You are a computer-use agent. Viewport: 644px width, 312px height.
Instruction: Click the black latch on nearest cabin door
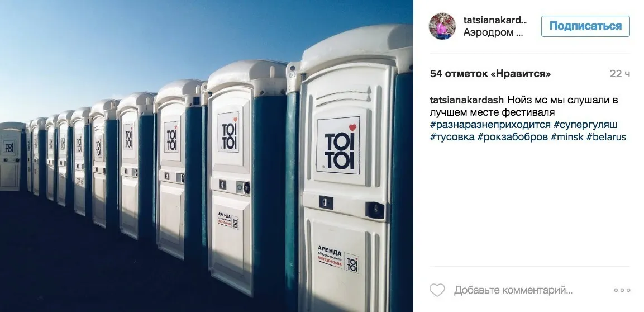[375, 210]
